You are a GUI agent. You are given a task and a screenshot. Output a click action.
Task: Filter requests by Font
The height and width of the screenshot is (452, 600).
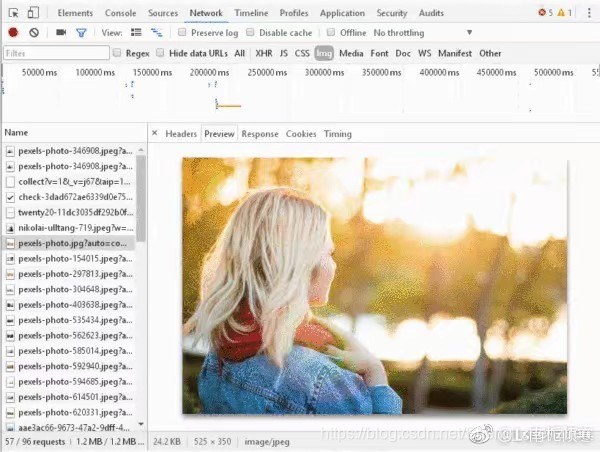[379, 53]
